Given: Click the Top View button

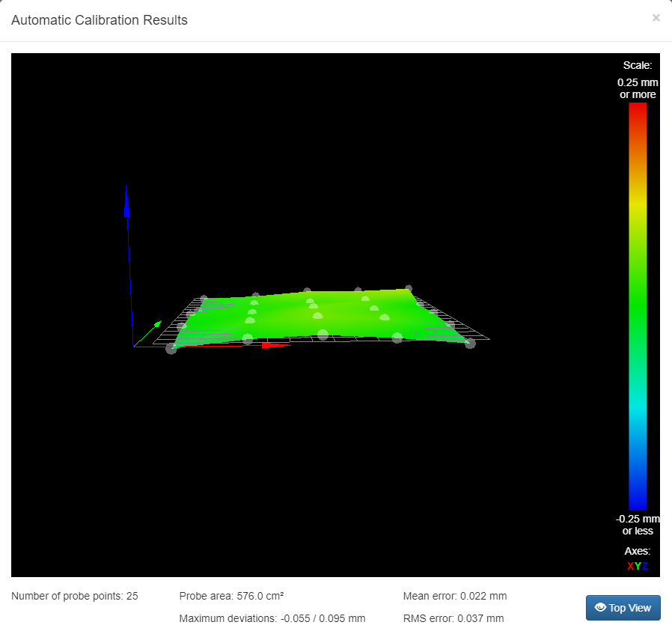Looking at the screenshot, I should point(623,607).
